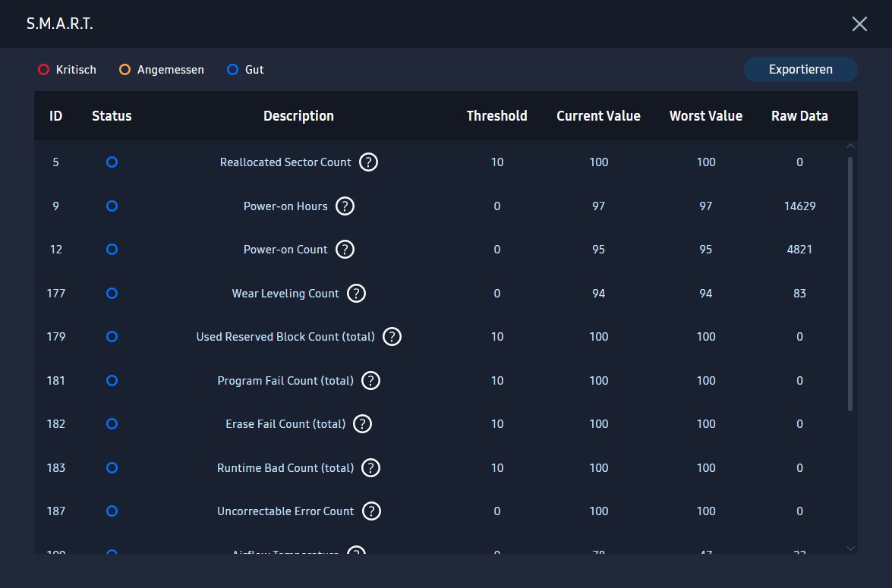Click status circle in Power-on Hours row

(x=112, y=206)
